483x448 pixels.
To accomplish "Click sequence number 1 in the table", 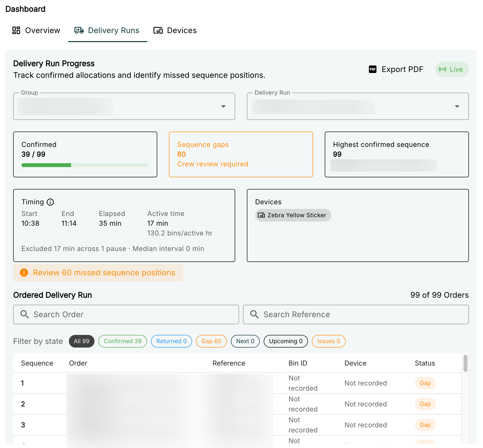I will [22, 383].
